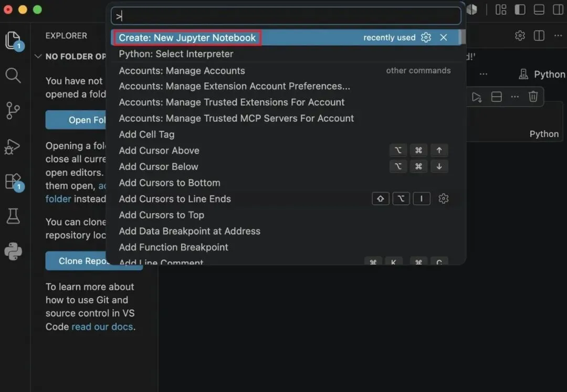Screen dimensions: 567x392
Task: Open the Python extension view
Action: tap(13, 251)
